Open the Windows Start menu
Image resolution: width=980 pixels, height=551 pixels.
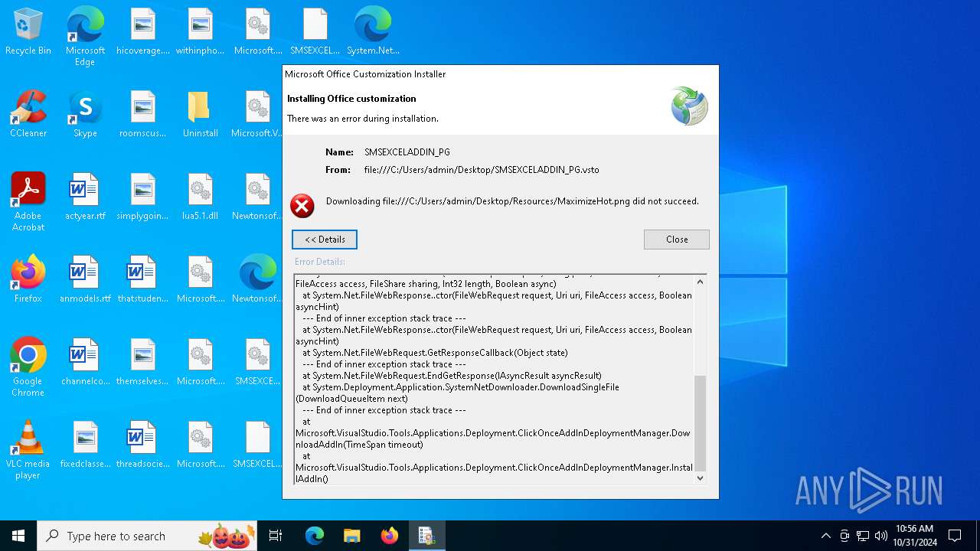pyautogui.click(x=18, y=536)
